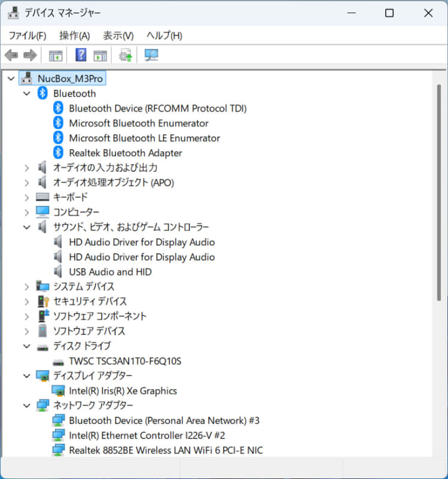Image resolution: width=448 pixels, height=479 pixels.
Task: Click the Forward arrow toolbar icon
Action: pyautogui.click(x=30, y=55)
